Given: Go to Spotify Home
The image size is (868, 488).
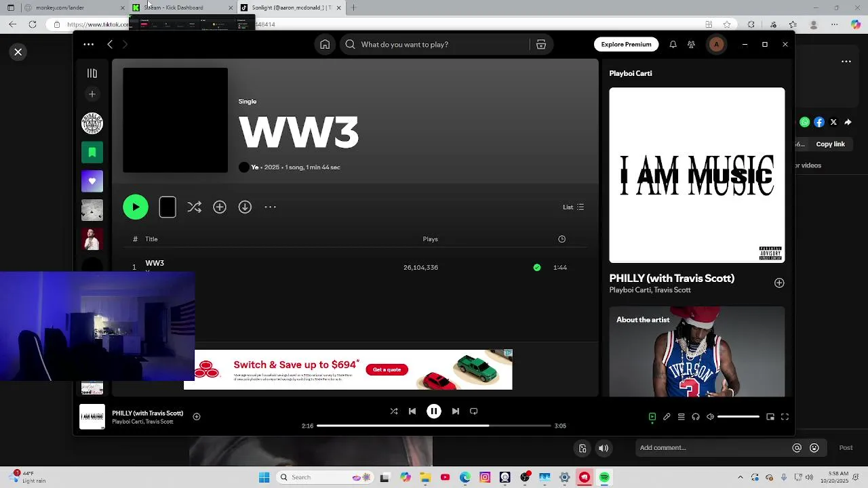Looking at the screenshot, I should pos(325,45).
